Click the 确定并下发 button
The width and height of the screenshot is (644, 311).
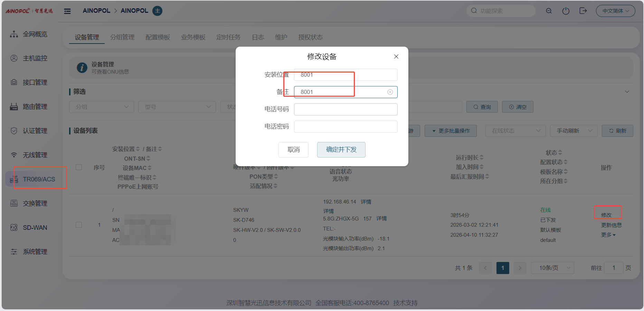[x=341, y=150]
